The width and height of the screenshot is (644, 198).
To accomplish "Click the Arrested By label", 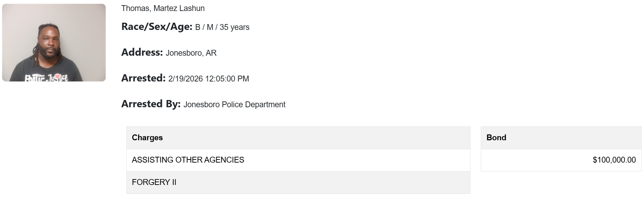I will tap(151, 104).
